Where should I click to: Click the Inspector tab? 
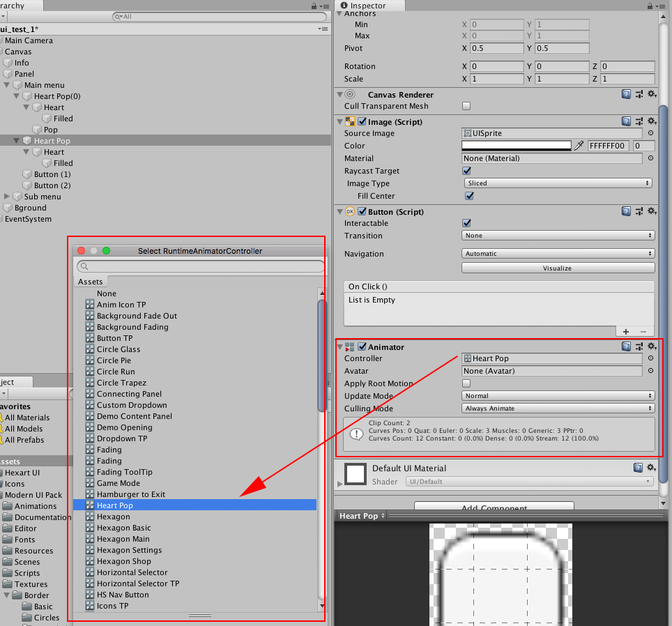[369, 5]
